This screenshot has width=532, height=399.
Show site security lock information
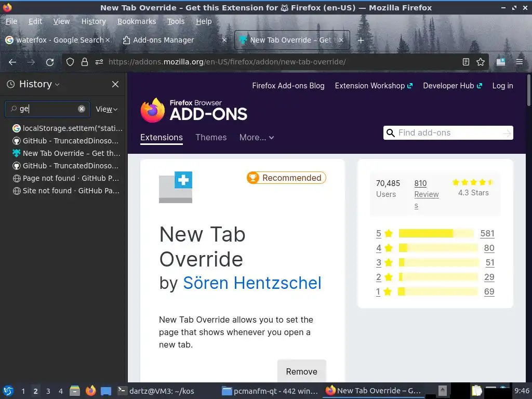[x=85, y=62]
